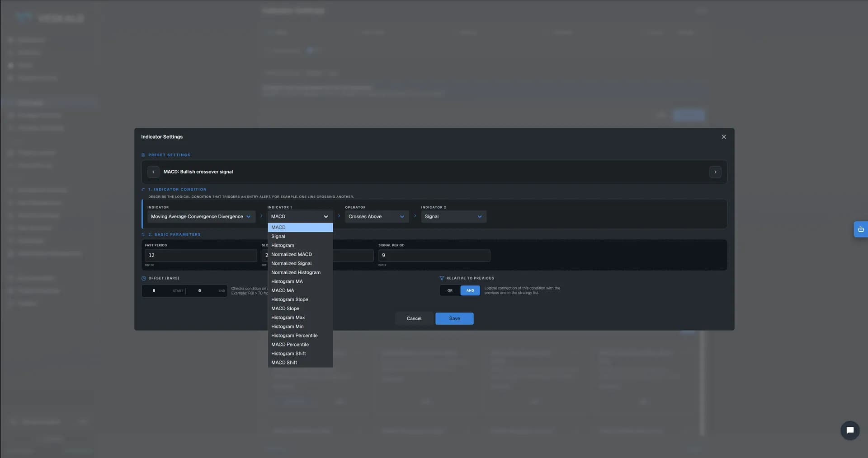868x458 pixels.
Task: Close the Indicator Settings dialog
Action: point(724,137)
